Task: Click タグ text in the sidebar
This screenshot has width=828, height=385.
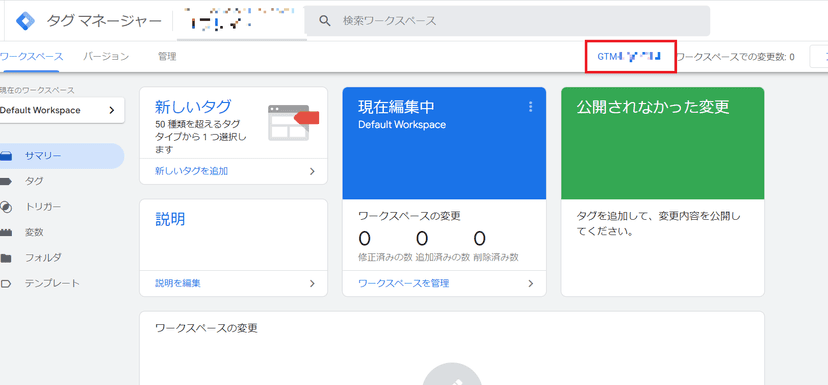Action: (x=34, y=181)
